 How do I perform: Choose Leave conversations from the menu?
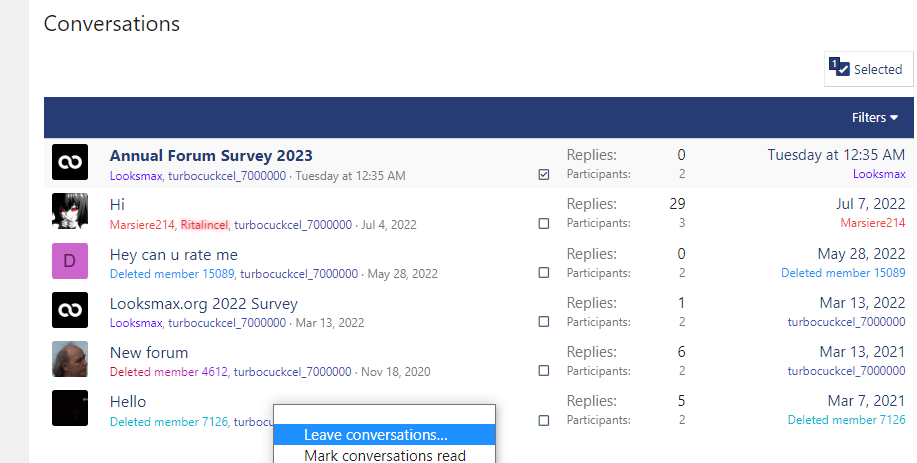coord(375,435)
